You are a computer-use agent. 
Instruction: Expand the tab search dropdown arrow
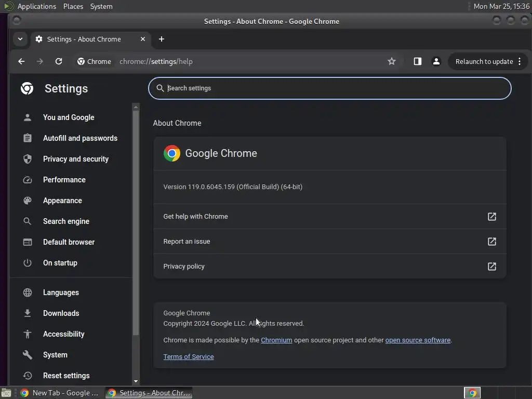(20, 39)
